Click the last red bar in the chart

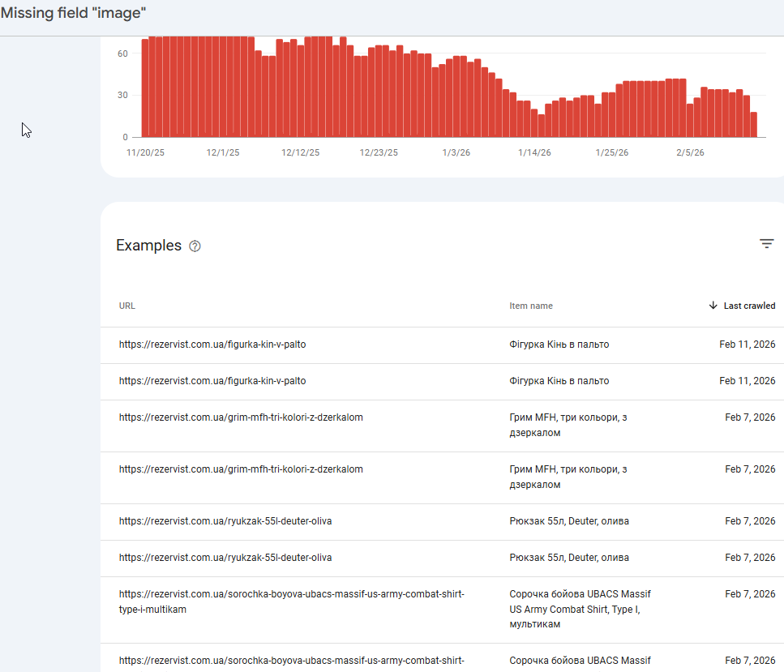point(754,125)
